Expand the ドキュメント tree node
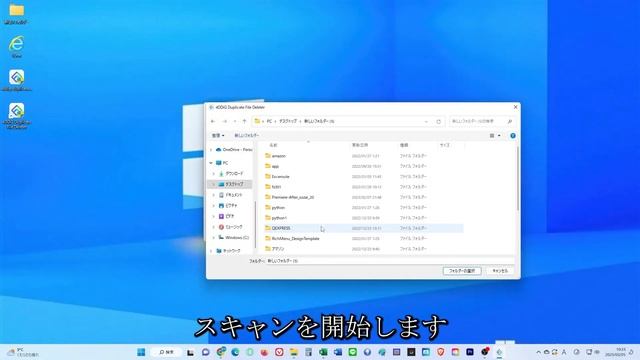The image size is (640, 360). 213,195
